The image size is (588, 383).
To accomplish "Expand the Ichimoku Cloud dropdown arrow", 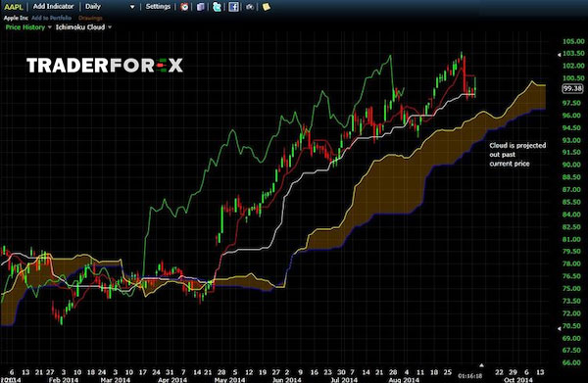I will (x=110, y=27).
